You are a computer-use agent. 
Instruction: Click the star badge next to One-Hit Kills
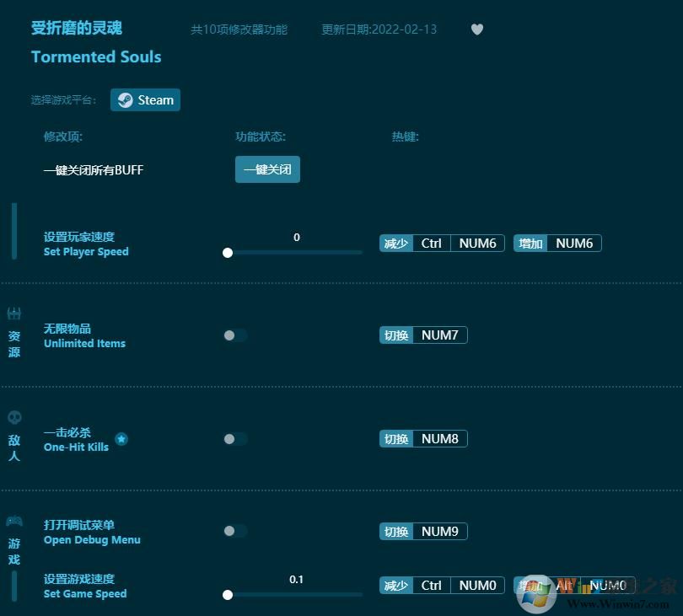(x=121, y=438)
